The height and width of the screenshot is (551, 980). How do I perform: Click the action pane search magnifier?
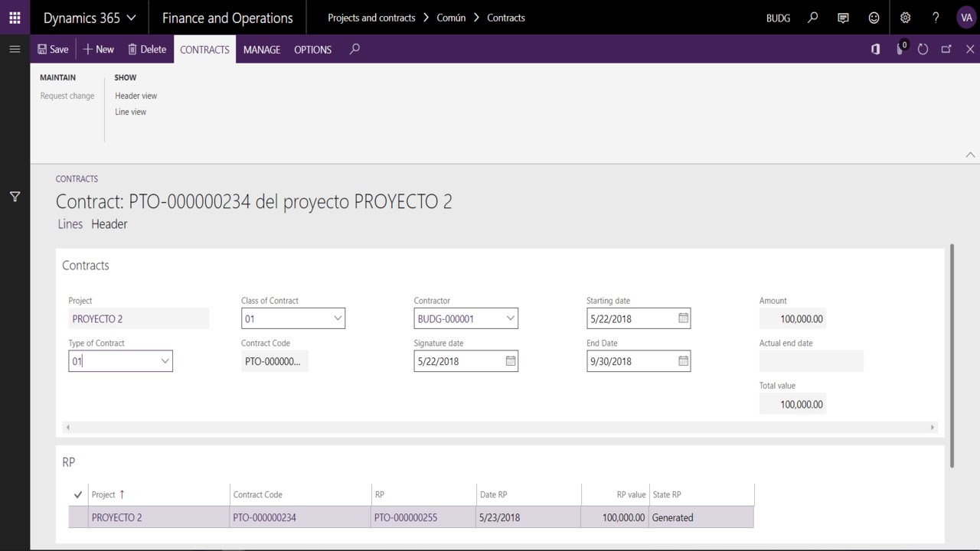(354, 49)
